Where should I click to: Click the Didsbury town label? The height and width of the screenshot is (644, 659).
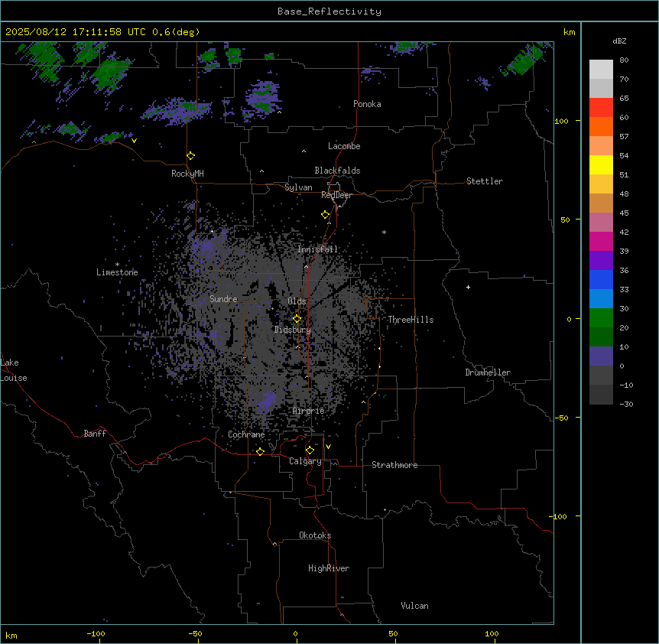[293, 330]
